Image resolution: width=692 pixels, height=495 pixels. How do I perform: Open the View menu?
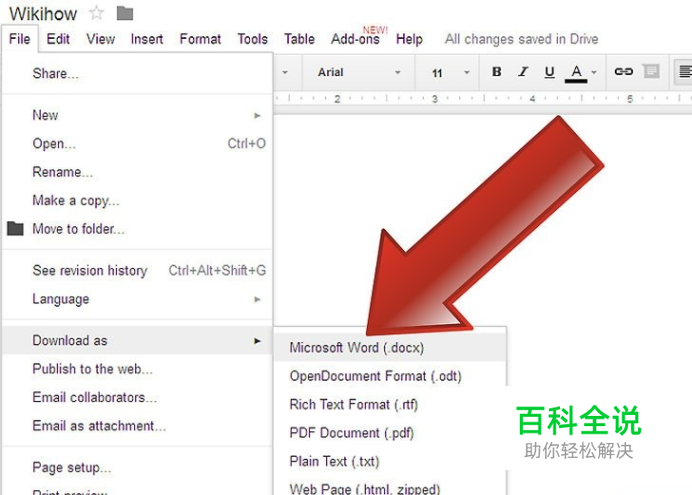coord(101,39)
